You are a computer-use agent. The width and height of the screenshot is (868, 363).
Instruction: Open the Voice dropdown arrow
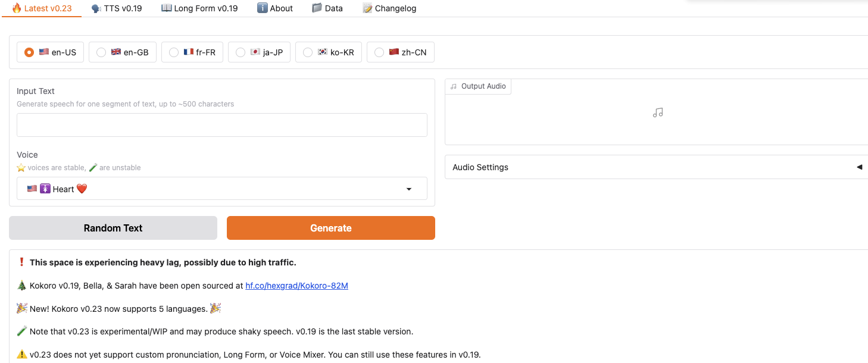pos(409,189)
